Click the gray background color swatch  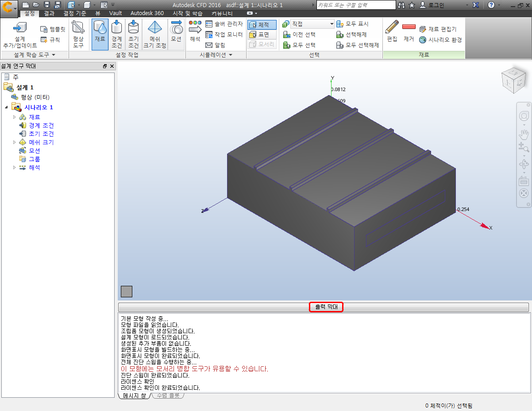click(x=127, y=291)
